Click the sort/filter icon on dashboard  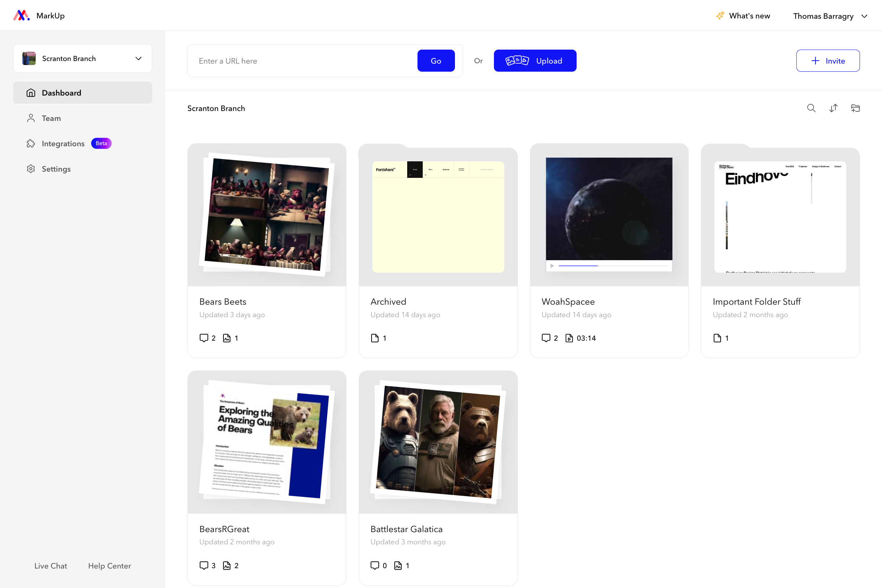(834, 108)
